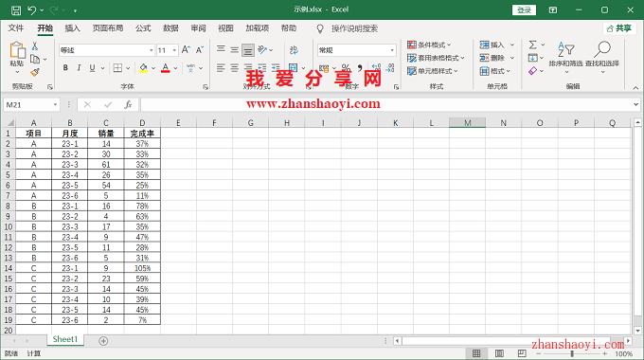Click the Insert Function fx icon
644x360 pixels.
click(128, 105)
